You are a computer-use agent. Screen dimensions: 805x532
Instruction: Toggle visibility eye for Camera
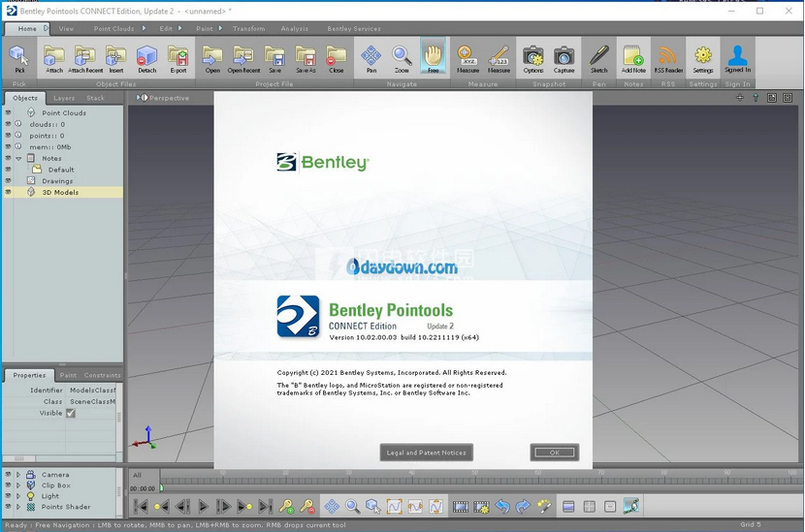coord(8,475)
